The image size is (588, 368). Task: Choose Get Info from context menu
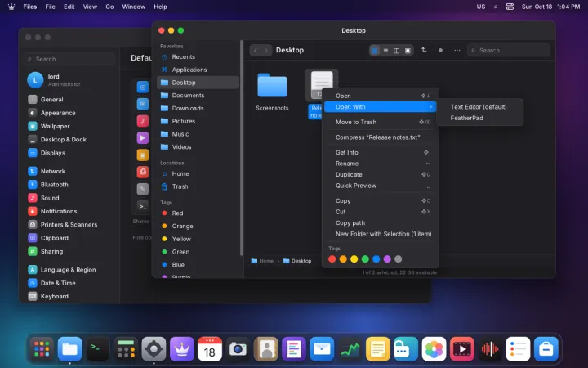[x=381, y=152]
